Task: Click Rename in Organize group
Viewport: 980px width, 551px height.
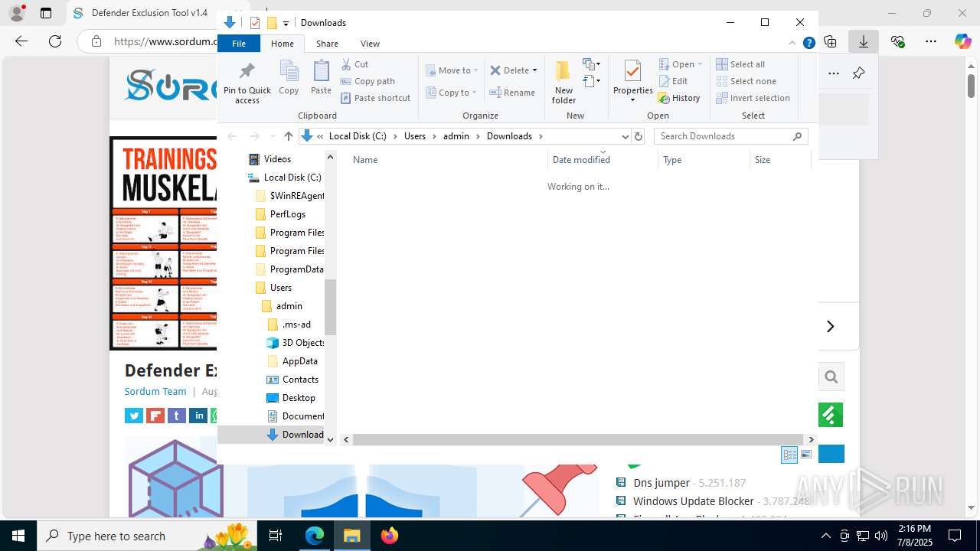Action: pos(512,93)
